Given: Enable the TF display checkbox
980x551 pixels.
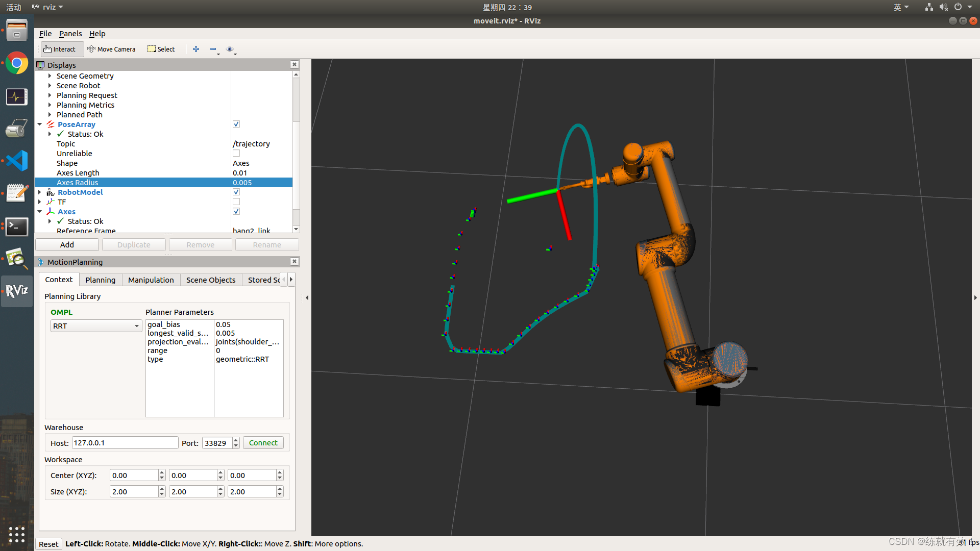Looking at the screenshot, I should point(236,202).
